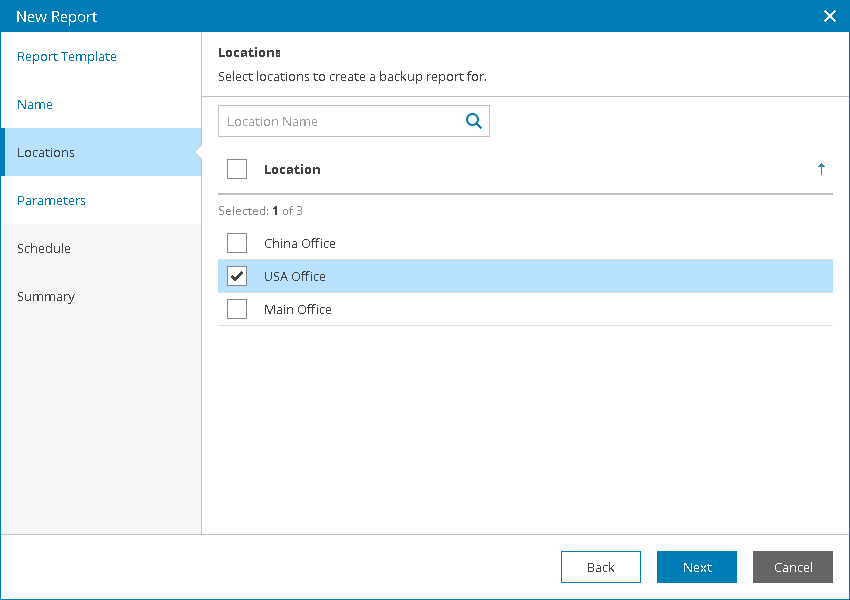This screenshot has height=600, width=850.
Task: Focus the Location Name search field
Action: (x=338, y=121)
